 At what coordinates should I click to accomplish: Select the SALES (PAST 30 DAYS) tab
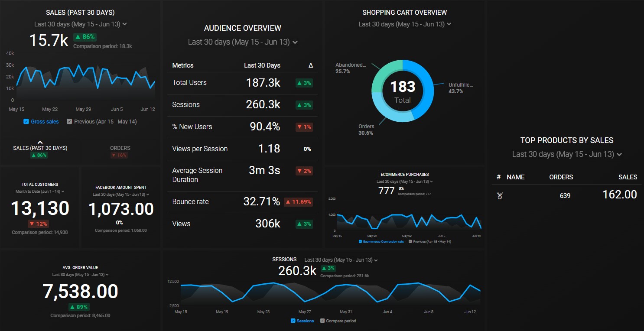[40, 148]
